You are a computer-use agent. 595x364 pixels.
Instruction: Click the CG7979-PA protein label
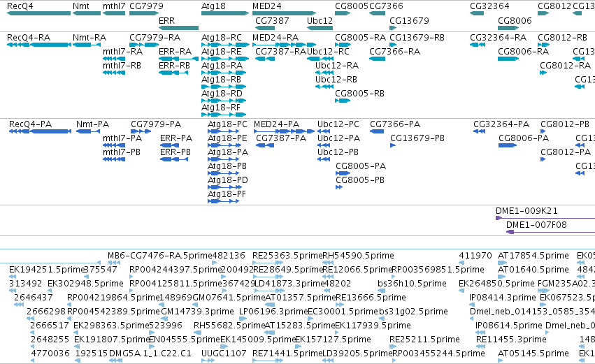coord(156,124)
